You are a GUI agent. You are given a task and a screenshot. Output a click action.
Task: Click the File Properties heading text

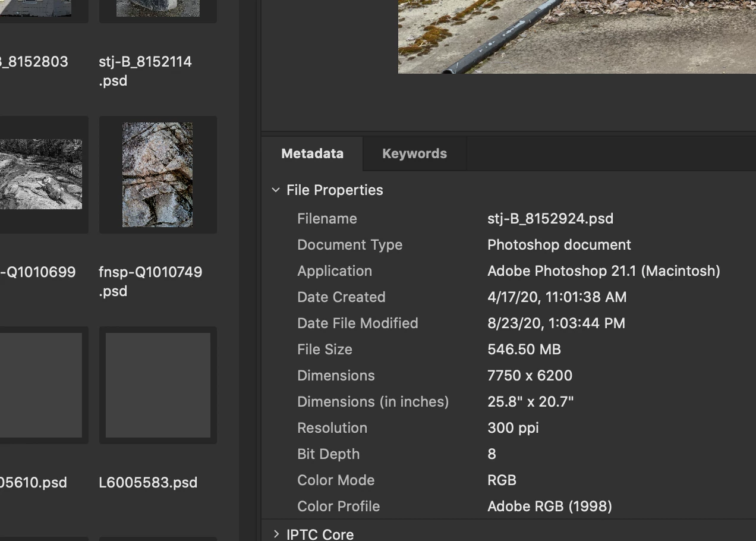coord(335,190)
